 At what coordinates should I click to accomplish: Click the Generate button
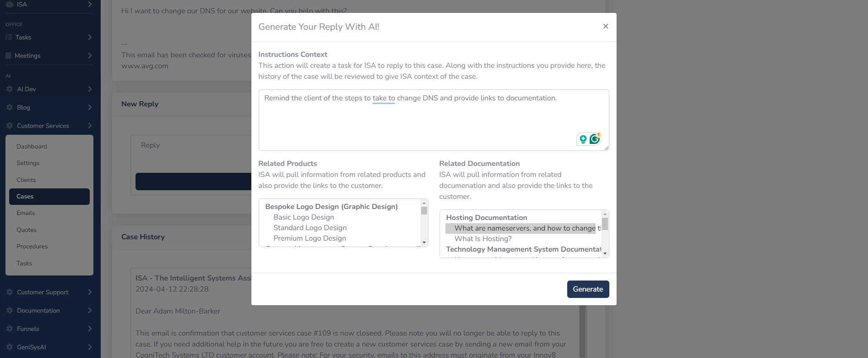point(588,289)
